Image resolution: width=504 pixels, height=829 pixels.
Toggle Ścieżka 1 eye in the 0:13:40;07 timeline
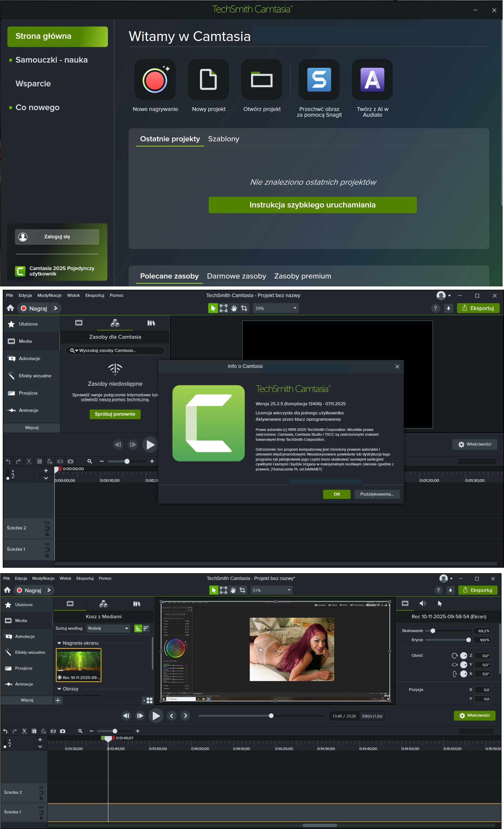point(41,807)
